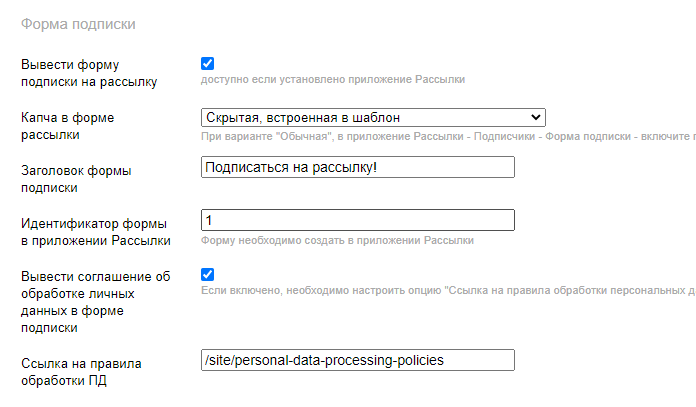Toggle the subscription form display checkbox
This screenshot has height=407, width=696.
pyautogui.click(x=208, y=64)
